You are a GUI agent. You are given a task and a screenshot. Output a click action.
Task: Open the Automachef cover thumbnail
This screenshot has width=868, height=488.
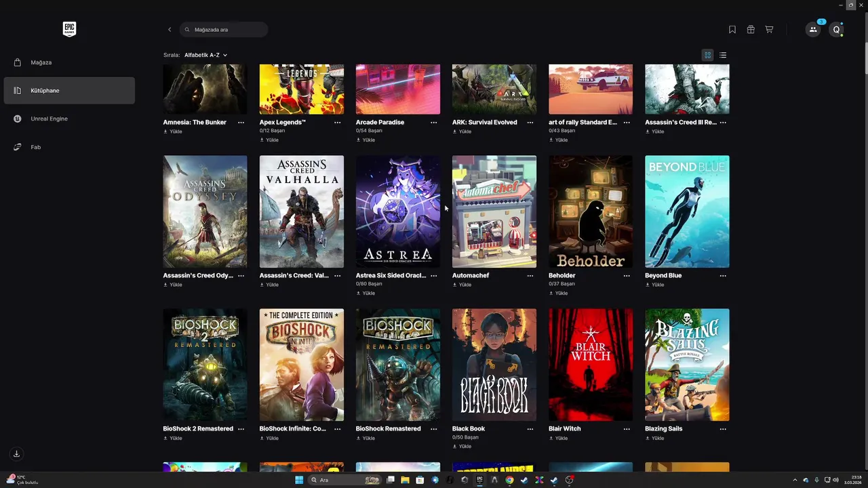(x=494, y=211)
